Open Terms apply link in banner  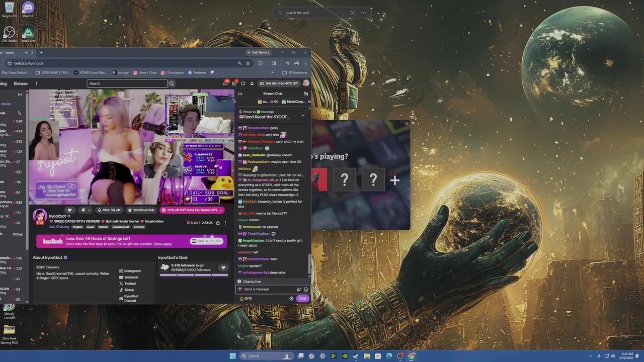(163, 244)
